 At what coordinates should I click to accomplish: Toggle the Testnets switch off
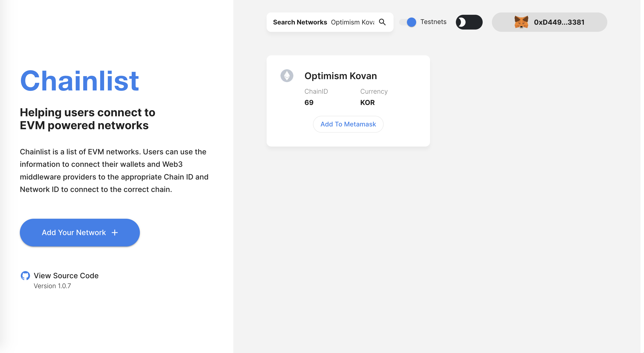[409, 22]
